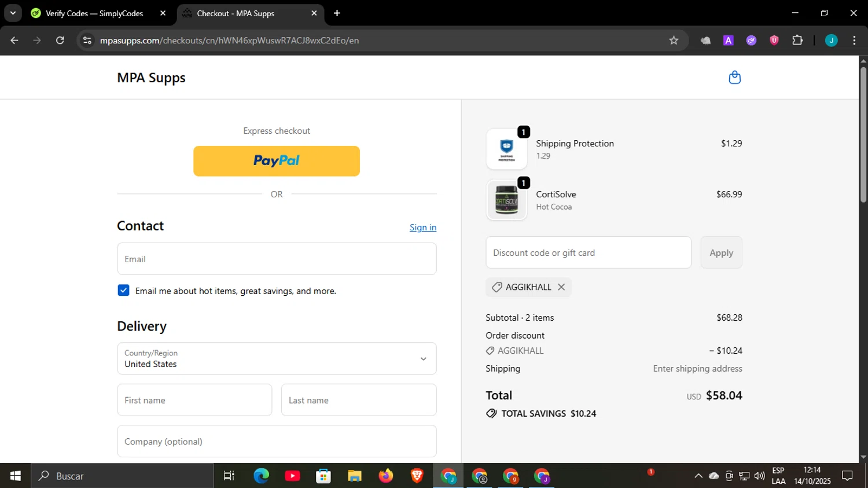Click the purple A extension icon
Screen dimensions: 868x488
729,41
